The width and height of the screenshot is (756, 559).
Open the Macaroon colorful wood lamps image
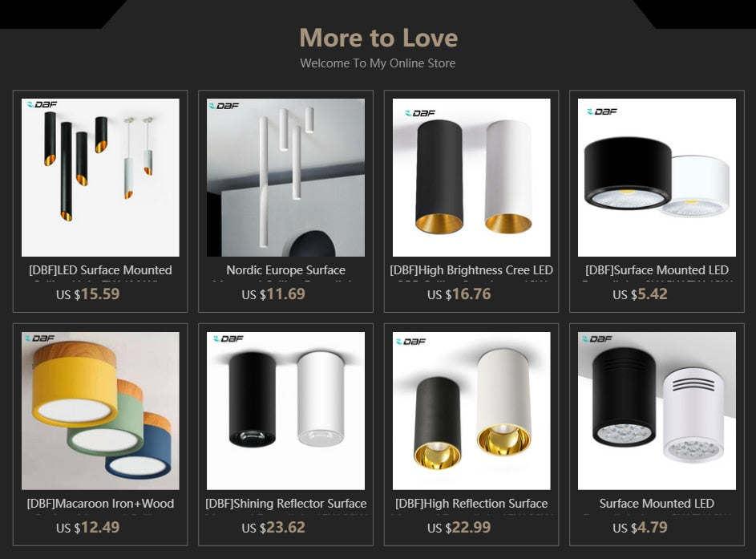pyautogui.click(x=100, y=411)
